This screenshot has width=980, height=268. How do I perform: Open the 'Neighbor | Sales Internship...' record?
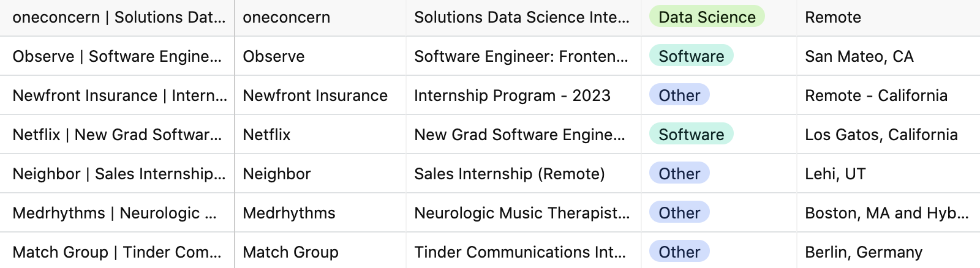pyautogui.click(x=117, y=174)
